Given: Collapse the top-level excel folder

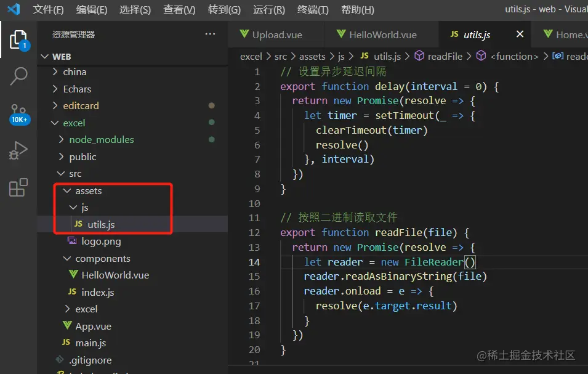Looking at the screenshot, I should pos(55,123).
